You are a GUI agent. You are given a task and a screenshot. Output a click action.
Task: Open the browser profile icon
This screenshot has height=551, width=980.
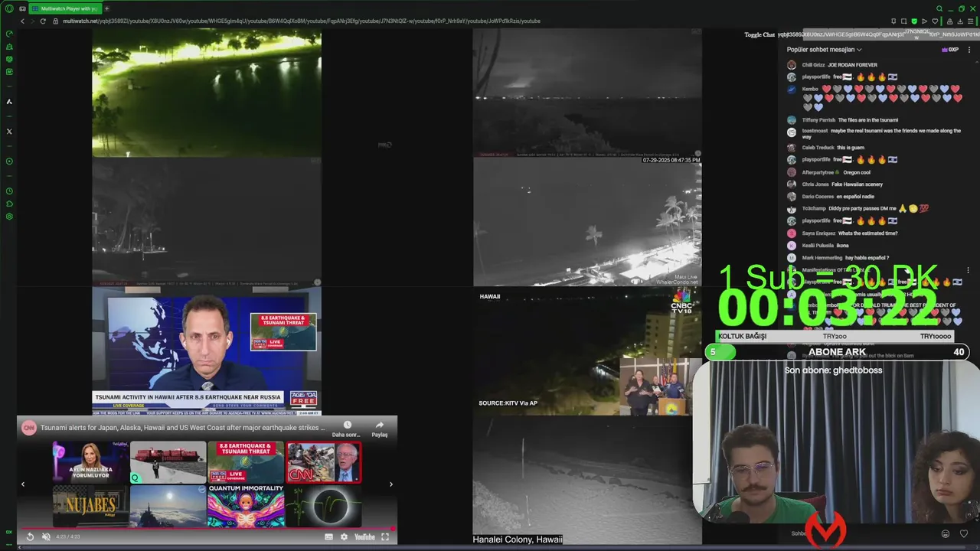pos(949,21)
